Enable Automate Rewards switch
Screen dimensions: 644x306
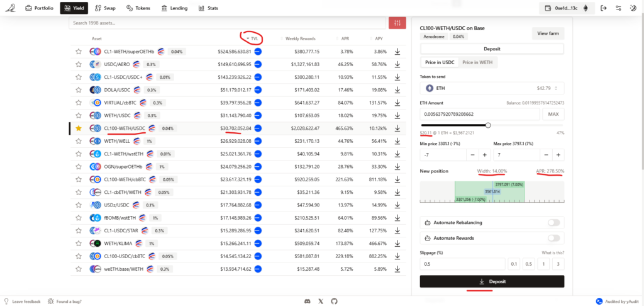point(553,238)
